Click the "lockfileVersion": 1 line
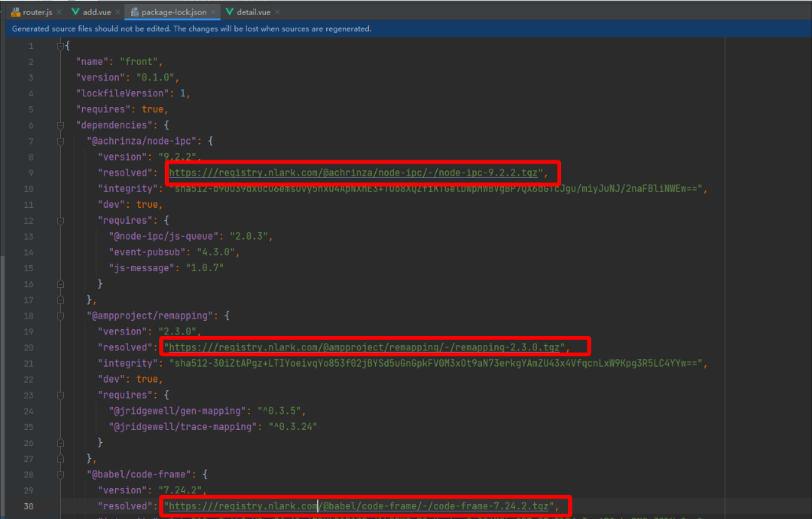This screenshot has height=519, width=812. point(133,93)
